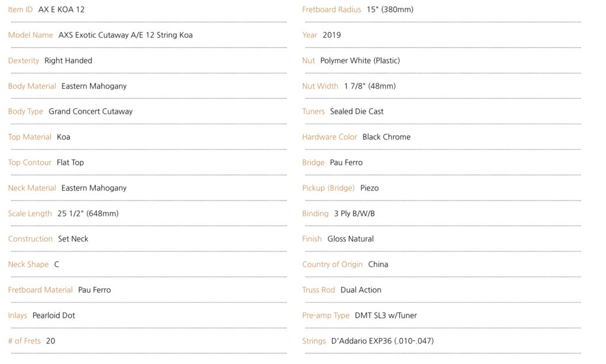Click the Body Material label
Viewport: 606px width, 364px height.
click(x=32, y=86)
